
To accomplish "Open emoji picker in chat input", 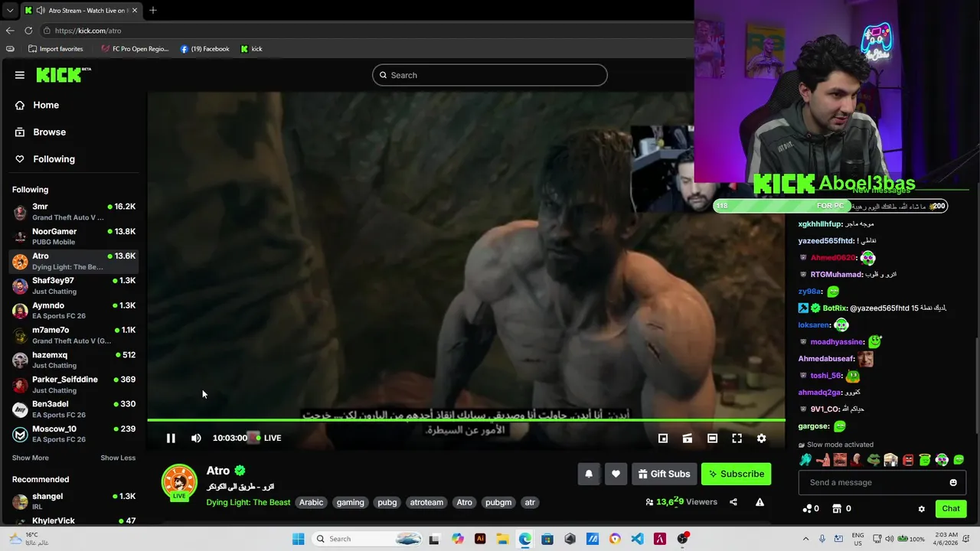I will coord(953,482).
